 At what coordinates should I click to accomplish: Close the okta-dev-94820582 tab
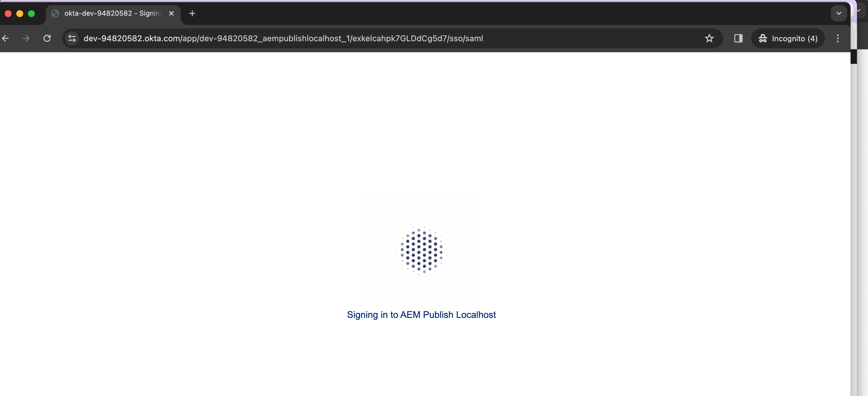click(x=171, y=13)
